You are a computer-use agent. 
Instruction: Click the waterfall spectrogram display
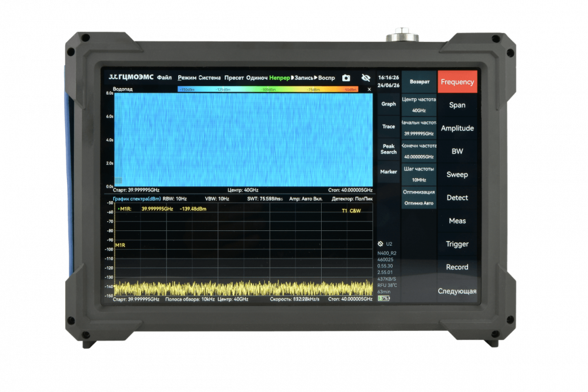pos(243,139)
